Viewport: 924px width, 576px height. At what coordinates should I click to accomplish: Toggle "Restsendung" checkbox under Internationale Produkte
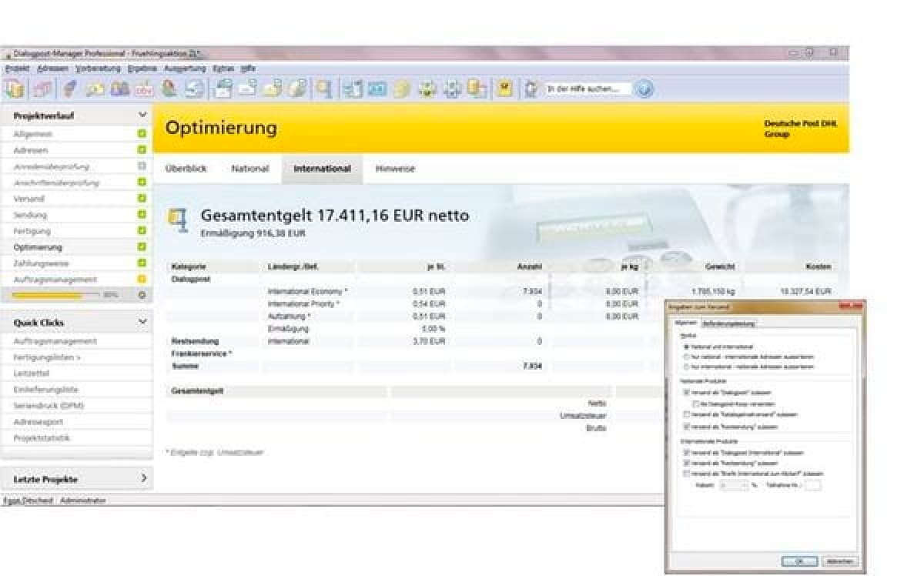pyautogui.click(x=686, y=464)
